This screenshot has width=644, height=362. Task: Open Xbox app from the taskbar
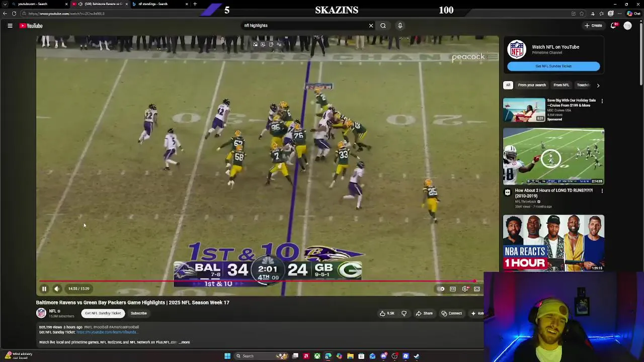(317, 356)
